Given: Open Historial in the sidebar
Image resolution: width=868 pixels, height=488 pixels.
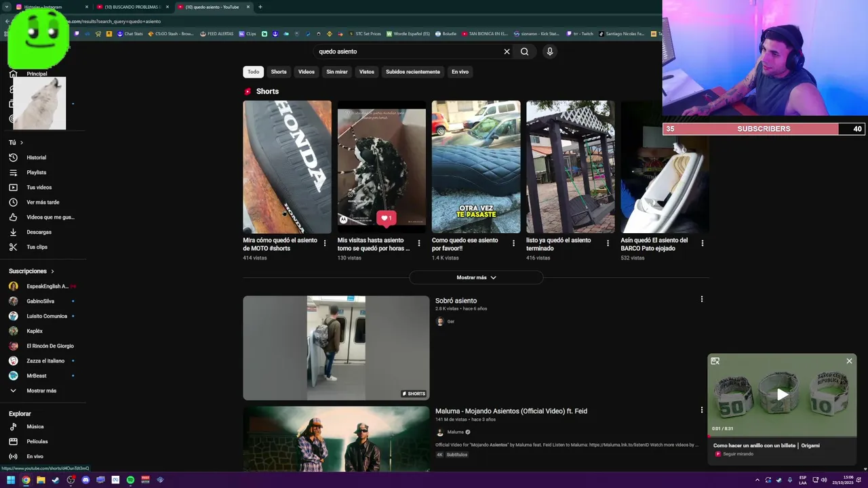Looking at the screenshot, I should point(37,157).
